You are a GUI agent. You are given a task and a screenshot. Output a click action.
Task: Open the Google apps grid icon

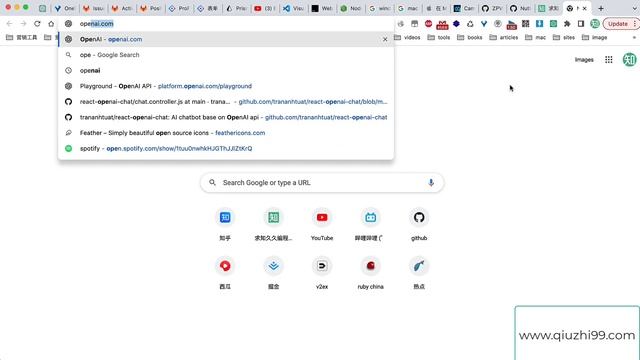coord(609,60)
